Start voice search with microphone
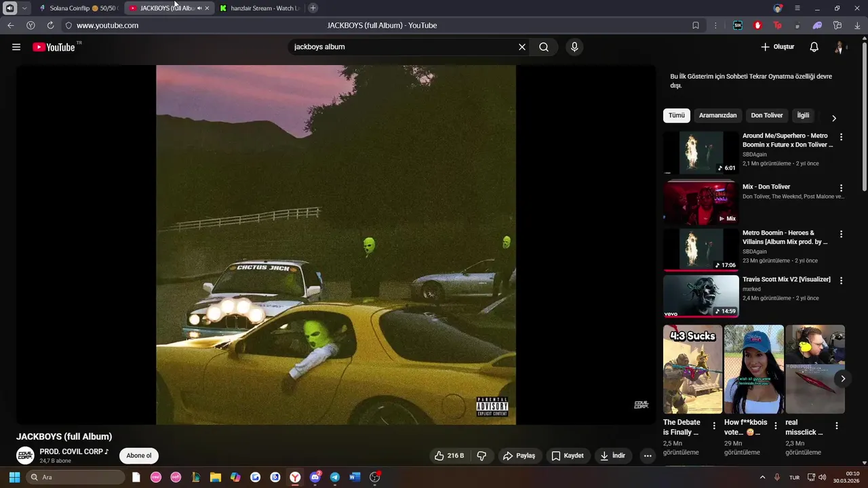 pyautogui.click(x=574, y=47)
